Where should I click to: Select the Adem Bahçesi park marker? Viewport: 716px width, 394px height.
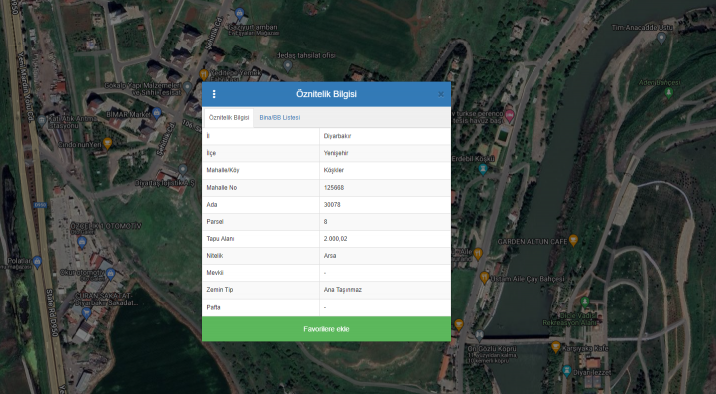[669, 93]
